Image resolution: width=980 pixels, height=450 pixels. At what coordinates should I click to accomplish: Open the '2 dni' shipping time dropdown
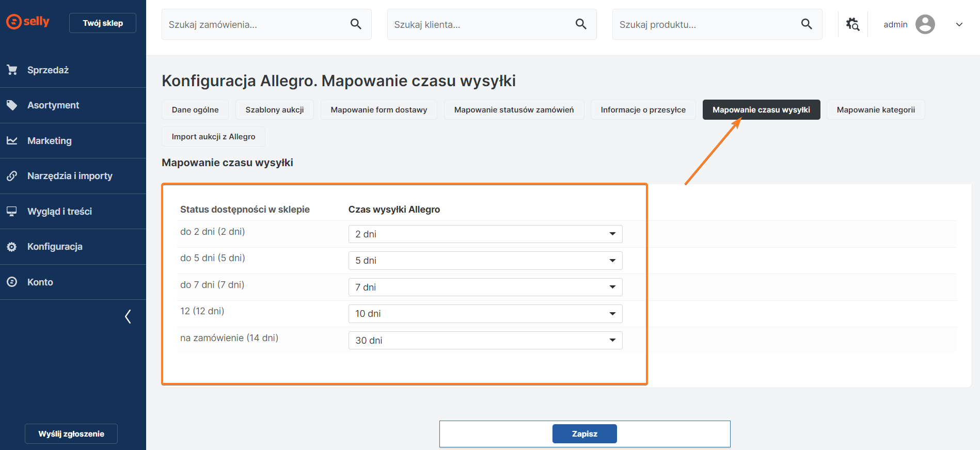click(x=485, y=234)
